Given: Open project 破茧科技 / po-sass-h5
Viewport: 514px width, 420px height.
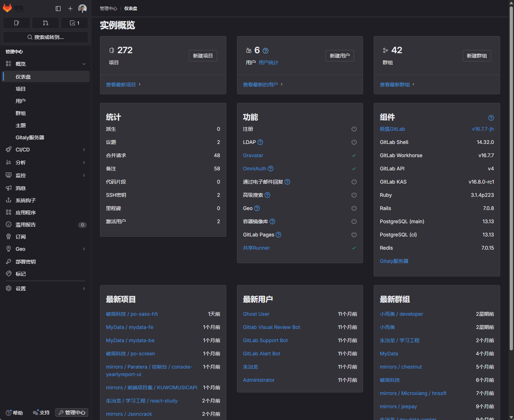Looking at the screenshot, I should [x=132, y=314].
